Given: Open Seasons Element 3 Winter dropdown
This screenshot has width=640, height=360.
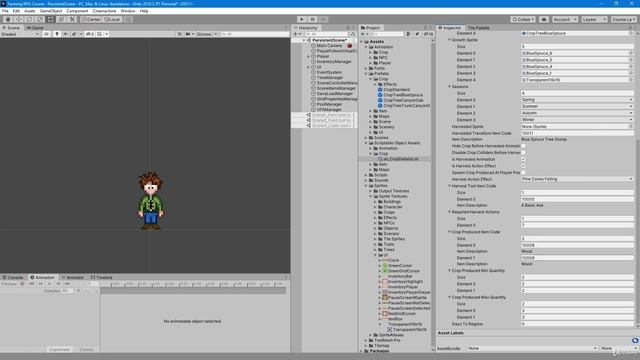Looking at the screenshot, I should (x=577, y=120).
